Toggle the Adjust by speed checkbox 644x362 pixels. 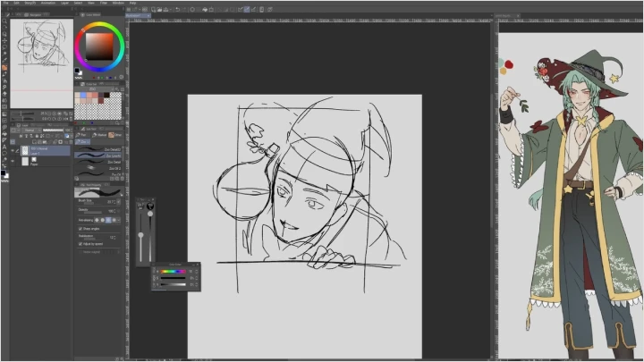coord(80,243)
